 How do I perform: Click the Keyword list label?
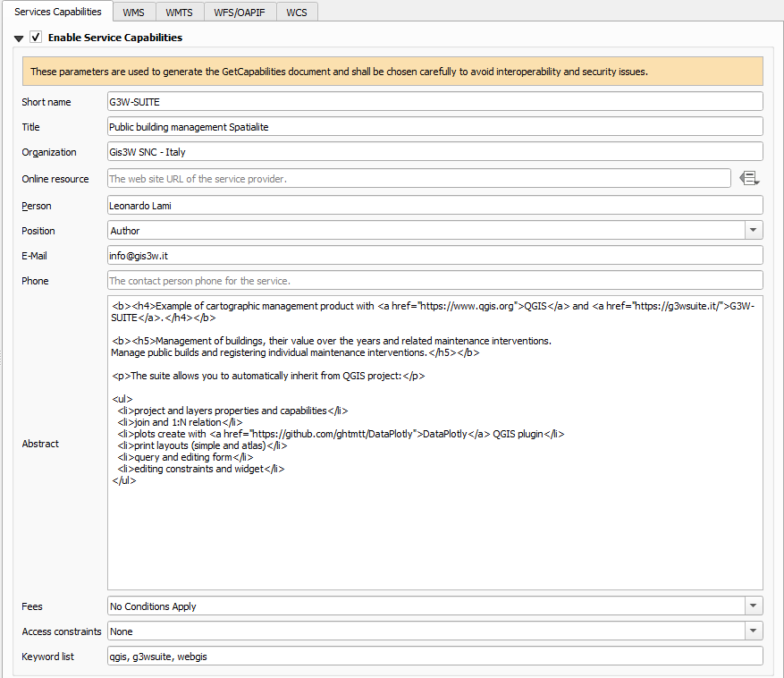point(47,657)
